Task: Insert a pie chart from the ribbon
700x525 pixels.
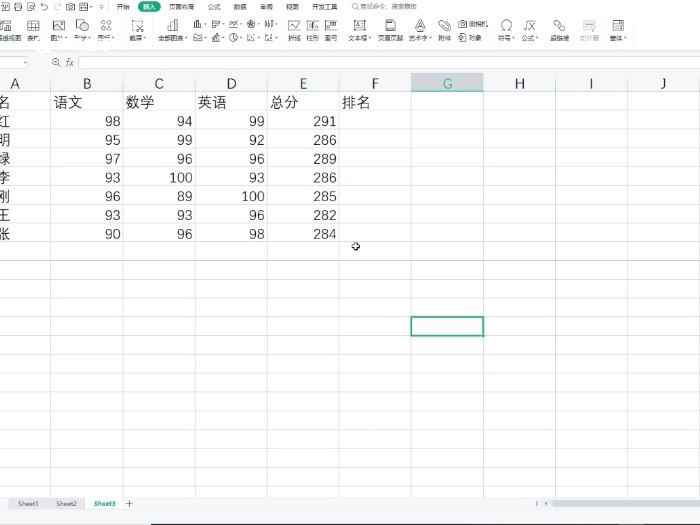Action: [233, 38]
